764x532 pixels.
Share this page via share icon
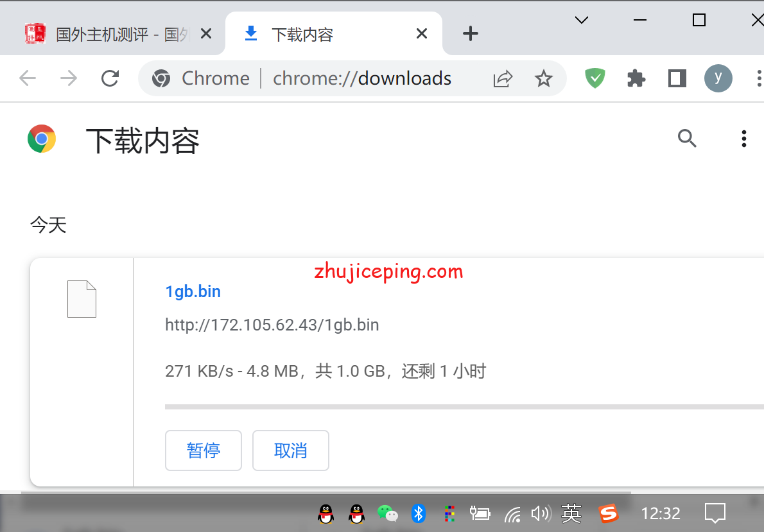tap(503, 78)
